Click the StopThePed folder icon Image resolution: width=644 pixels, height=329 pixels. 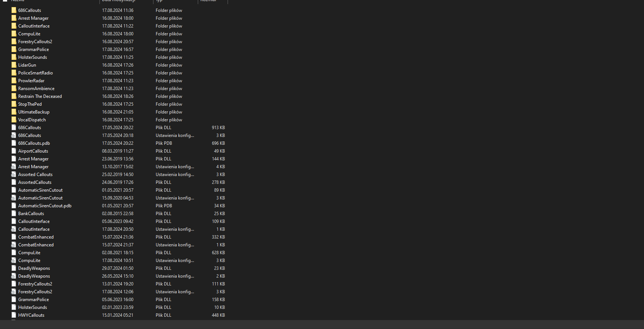coord(14,104)
